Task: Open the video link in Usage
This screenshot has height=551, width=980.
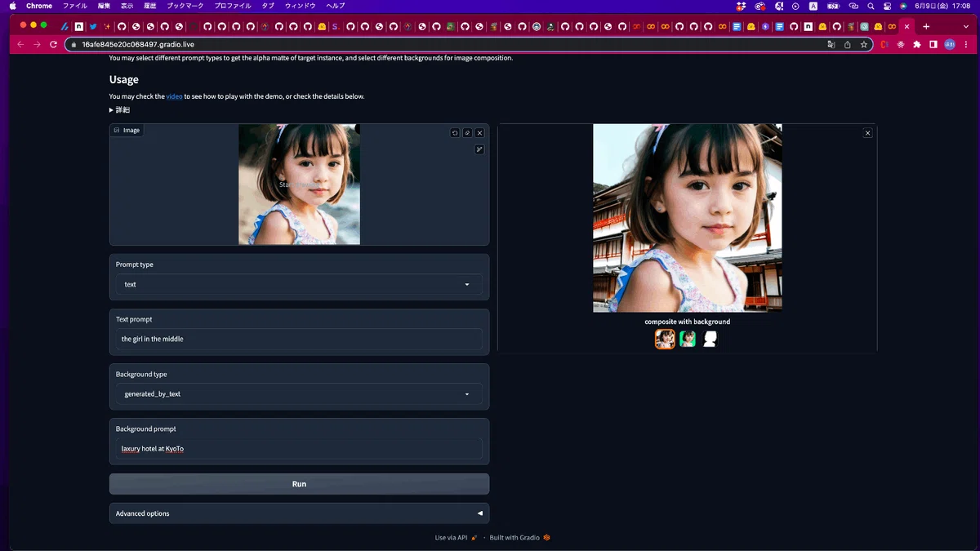Action: coord(174,96)
